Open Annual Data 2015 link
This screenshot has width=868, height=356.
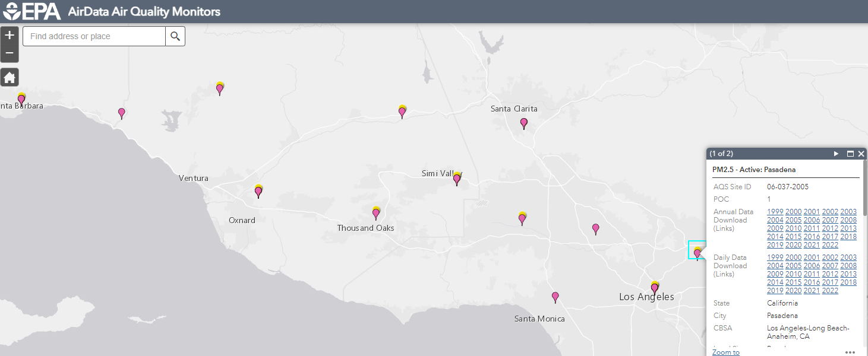[793, 237]
